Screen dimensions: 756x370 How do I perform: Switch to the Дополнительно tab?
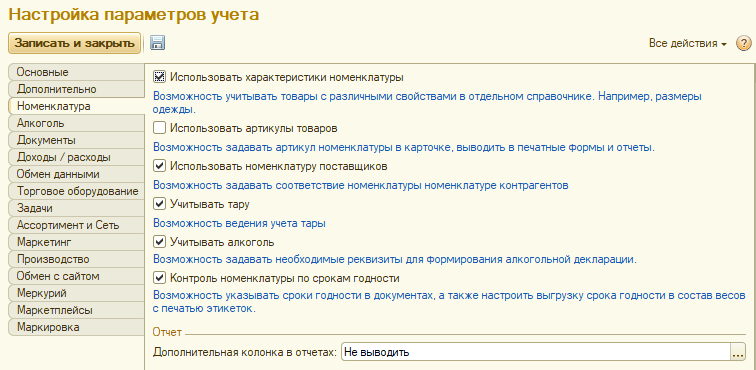pos(76,89)
